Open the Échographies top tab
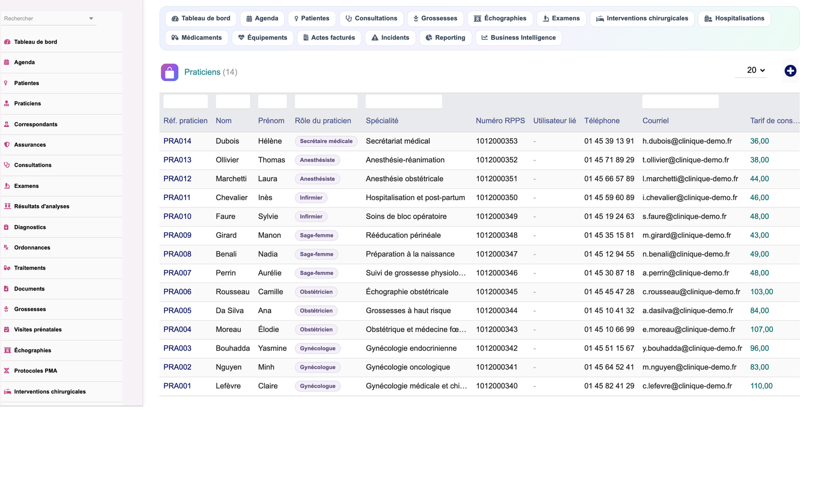815x504 pixels. point(500,19)
